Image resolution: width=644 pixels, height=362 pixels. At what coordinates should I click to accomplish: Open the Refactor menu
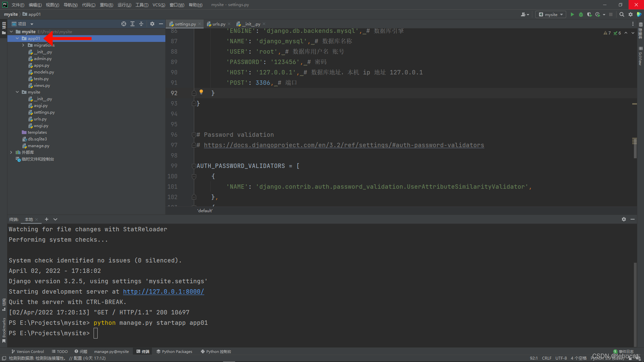pyautogui.click(x=106, y=5)
